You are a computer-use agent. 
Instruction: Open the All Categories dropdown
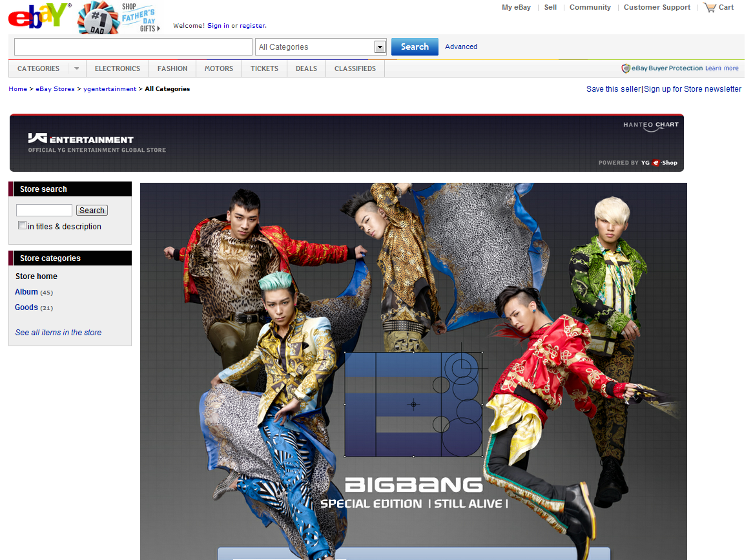pyautogui.click(x=321, y=47)
